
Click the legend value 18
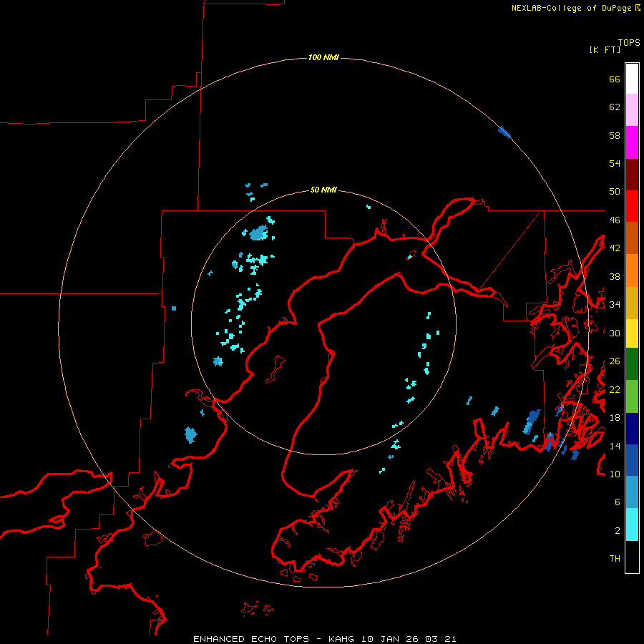click(615, 418)
